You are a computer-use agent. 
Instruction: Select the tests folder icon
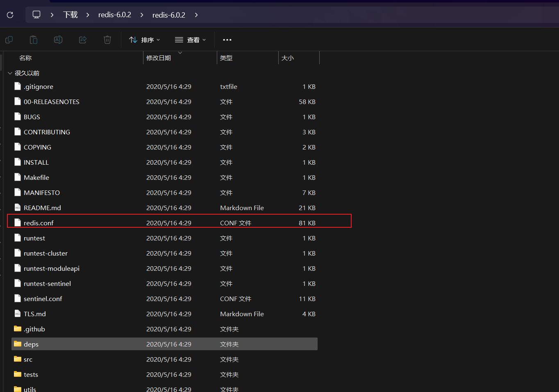[x=18, y=374]
